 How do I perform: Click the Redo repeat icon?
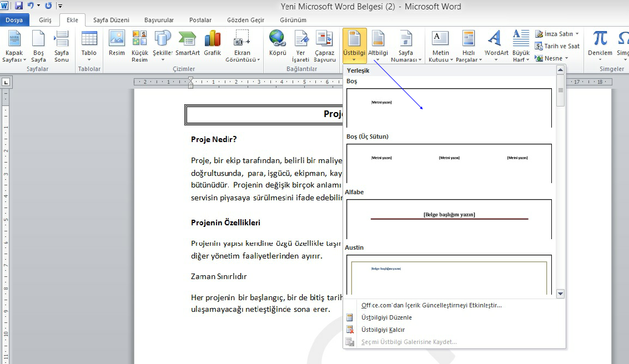48,6
